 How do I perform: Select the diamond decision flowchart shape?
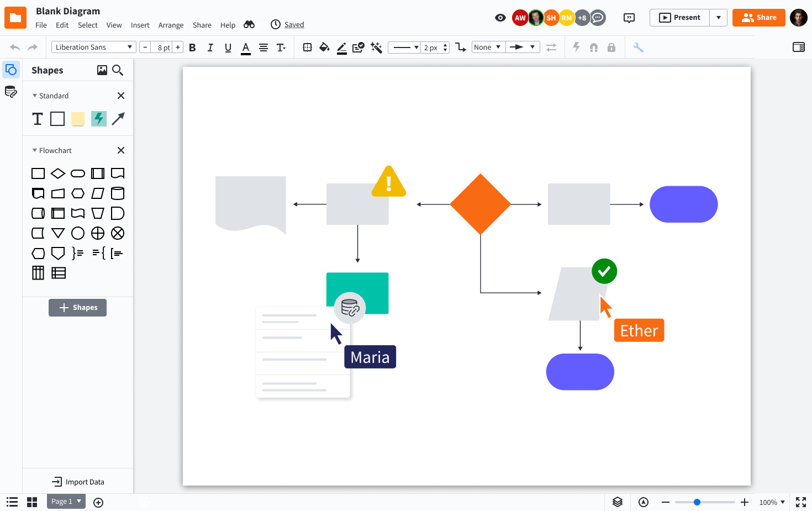coord(58,173)
